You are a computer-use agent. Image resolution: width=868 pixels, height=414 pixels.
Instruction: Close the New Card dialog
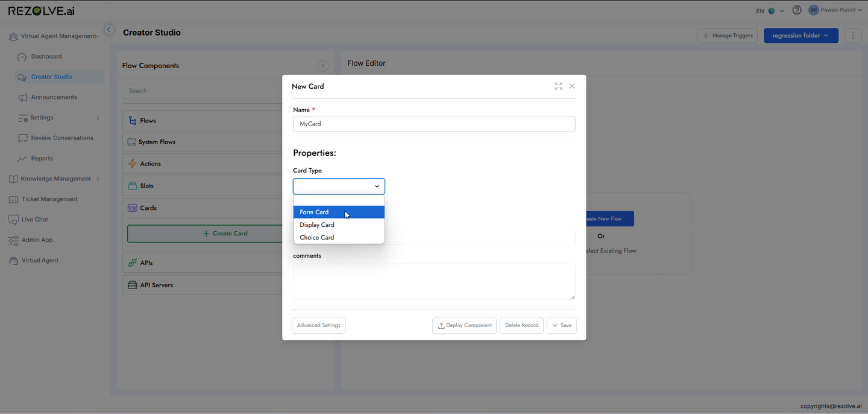(x=572, y=86)
